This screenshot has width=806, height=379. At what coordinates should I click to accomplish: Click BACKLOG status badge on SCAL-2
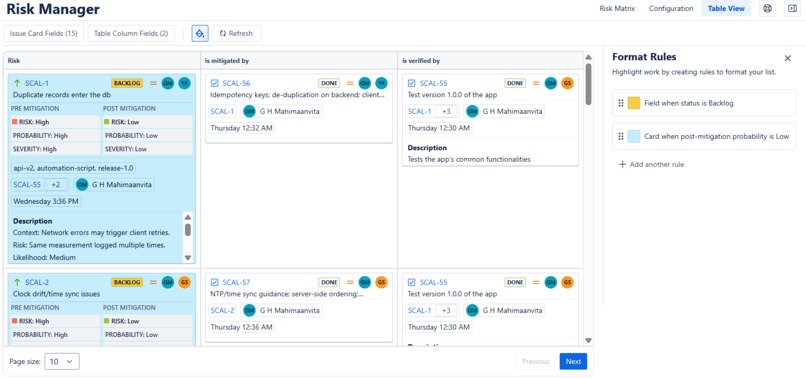click(x=127, y=282)
